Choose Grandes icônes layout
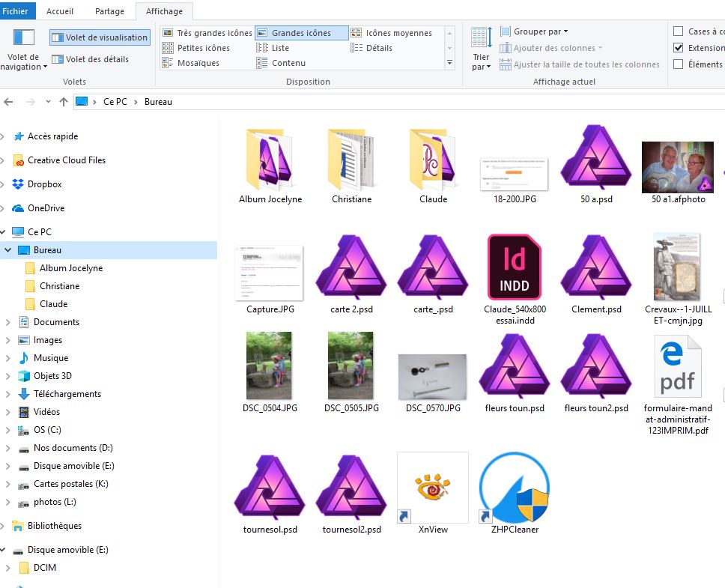This screenshot has width=725, height=588. (x=301, y=33)
